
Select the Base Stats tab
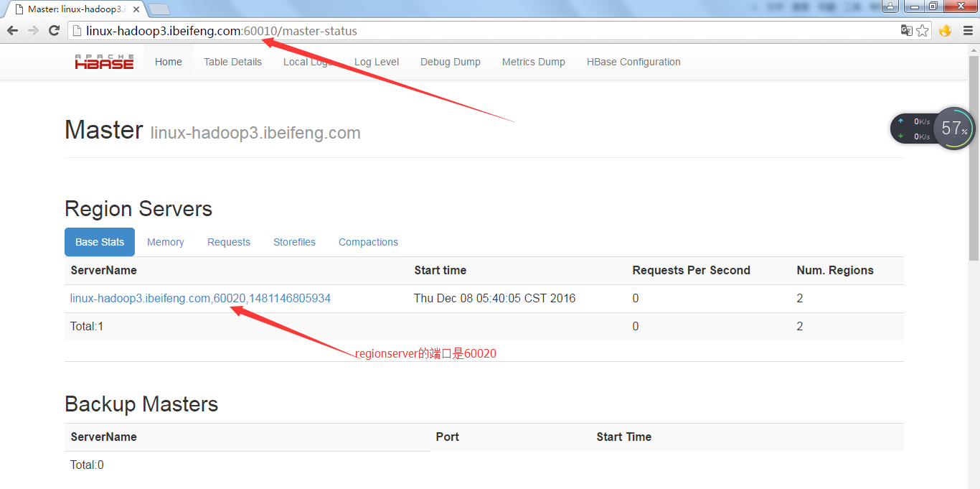[100, 242]
